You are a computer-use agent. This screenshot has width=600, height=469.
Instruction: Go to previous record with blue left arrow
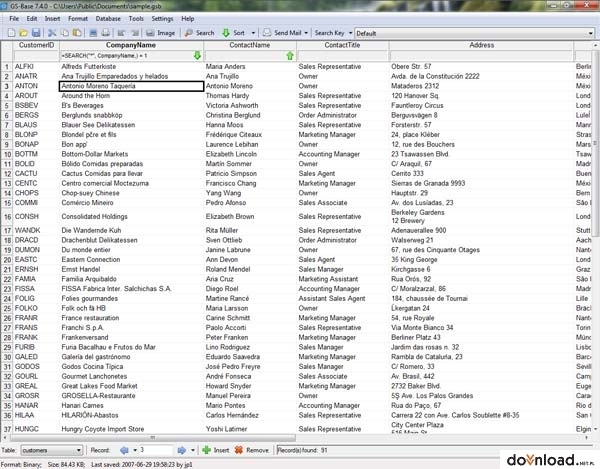[124, 450]
